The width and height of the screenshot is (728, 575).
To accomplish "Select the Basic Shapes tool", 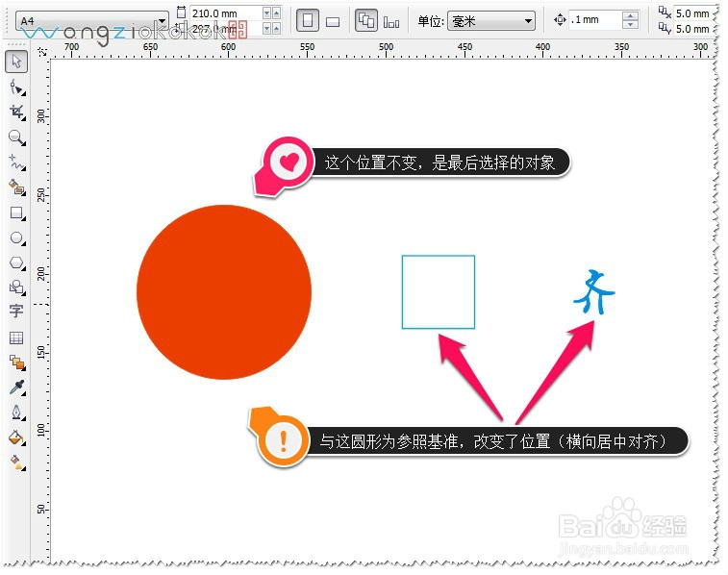I will (x=17, y=287).
